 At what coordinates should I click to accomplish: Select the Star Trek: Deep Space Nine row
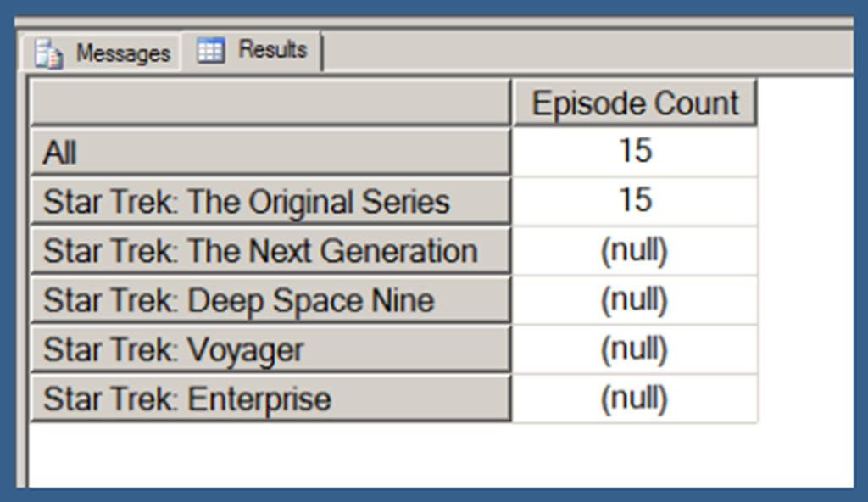[270, 300]
